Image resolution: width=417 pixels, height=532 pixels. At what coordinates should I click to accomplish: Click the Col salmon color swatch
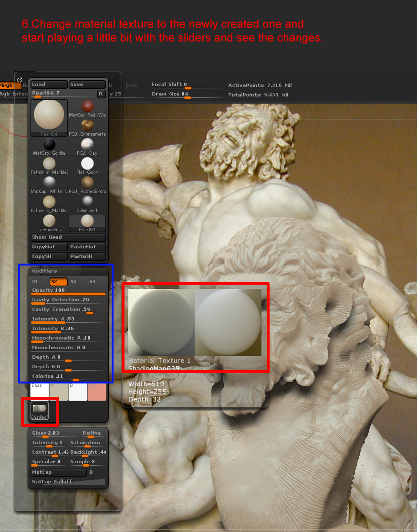coord(97,392)
